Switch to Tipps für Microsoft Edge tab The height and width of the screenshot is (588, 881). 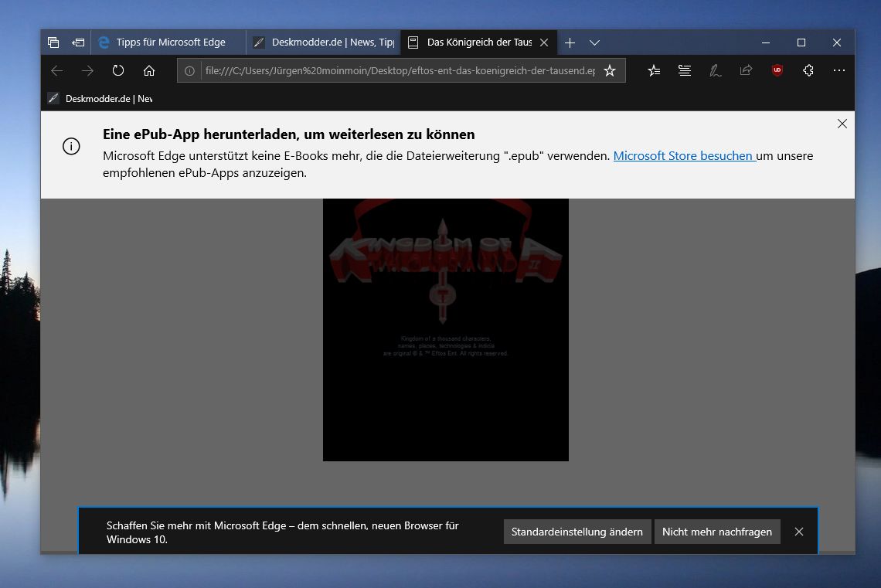[x=168, y=42]
